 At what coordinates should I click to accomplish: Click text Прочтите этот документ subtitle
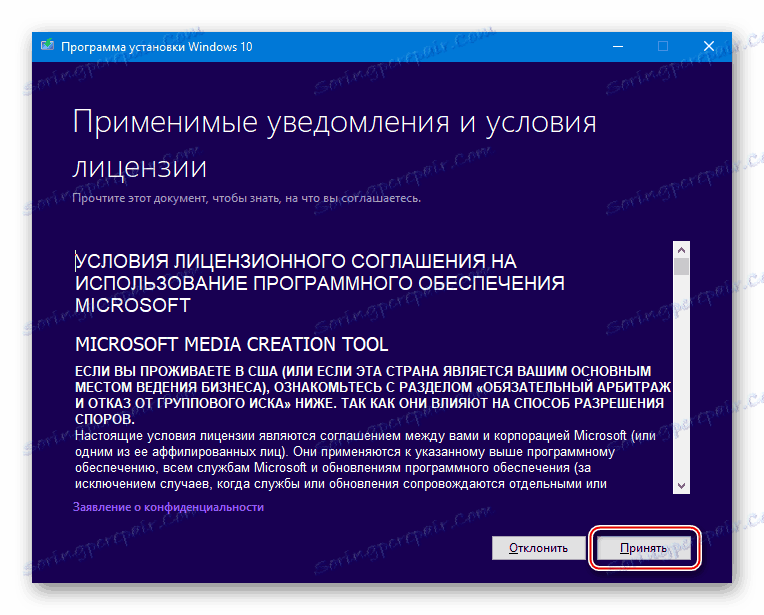(247, 198)
